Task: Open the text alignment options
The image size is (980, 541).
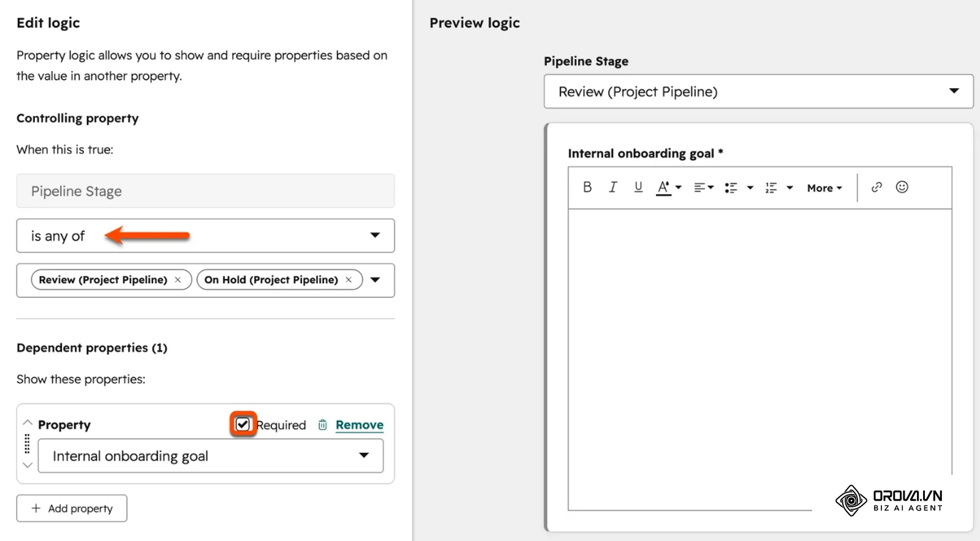Action: (703, 188)
